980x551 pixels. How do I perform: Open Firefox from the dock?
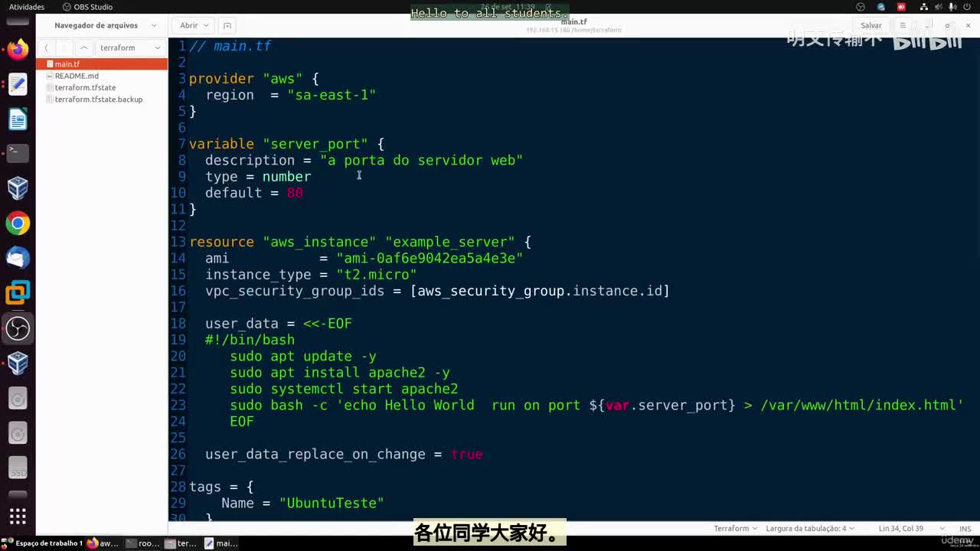[18, 51]
